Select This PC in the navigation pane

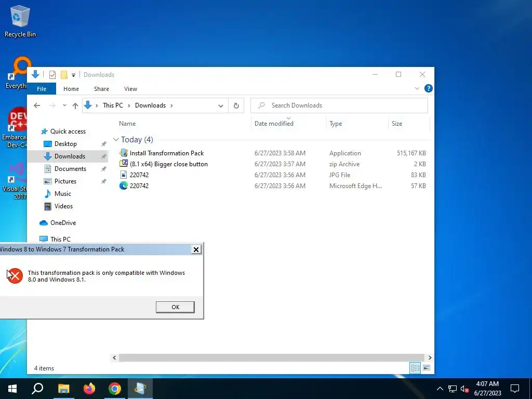tap(60, 239)
